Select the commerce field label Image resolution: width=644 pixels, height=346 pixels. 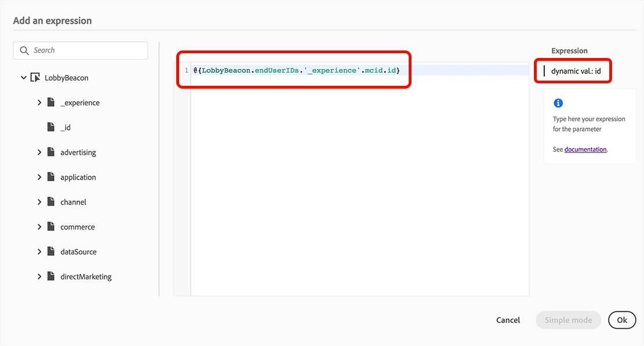(x=77, y=227)
